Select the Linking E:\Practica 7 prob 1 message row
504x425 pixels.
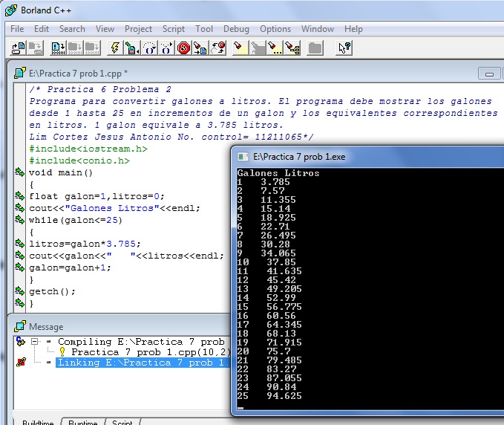point(143,363)
